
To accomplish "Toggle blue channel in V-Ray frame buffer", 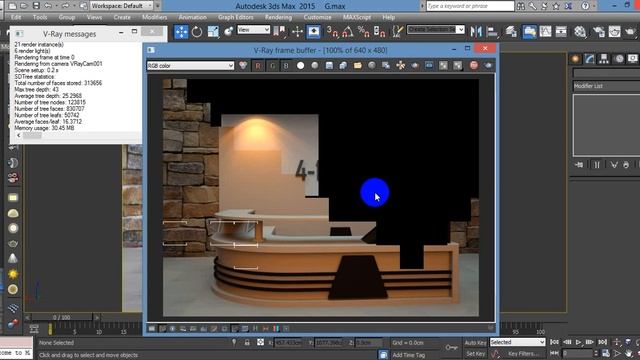I will [286, 65].
